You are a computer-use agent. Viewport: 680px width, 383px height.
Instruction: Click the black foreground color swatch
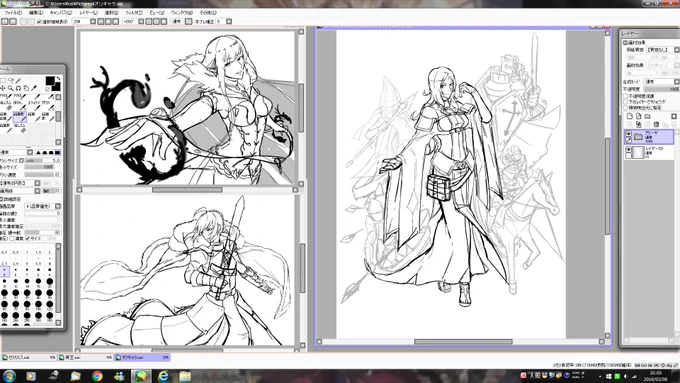tap(50, 81)
